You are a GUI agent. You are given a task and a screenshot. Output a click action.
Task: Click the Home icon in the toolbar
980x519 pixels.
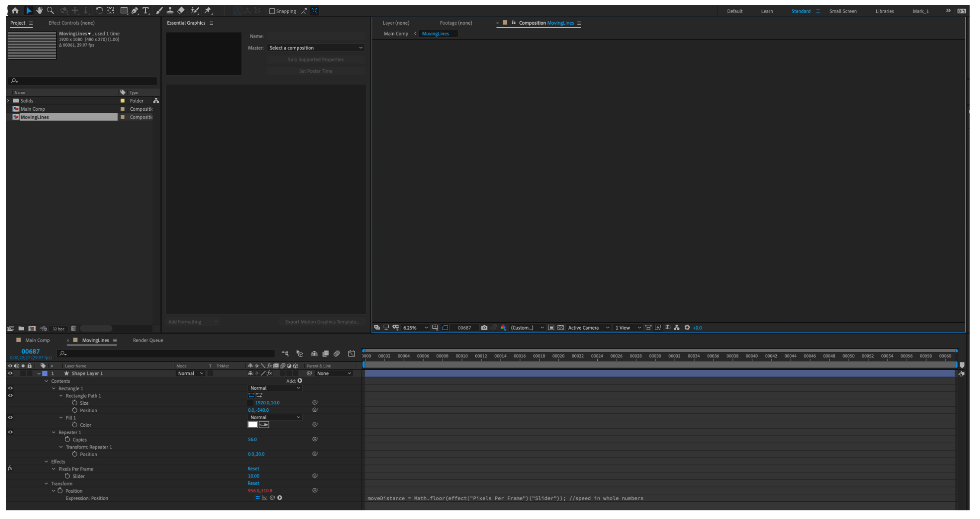(16, 10)
